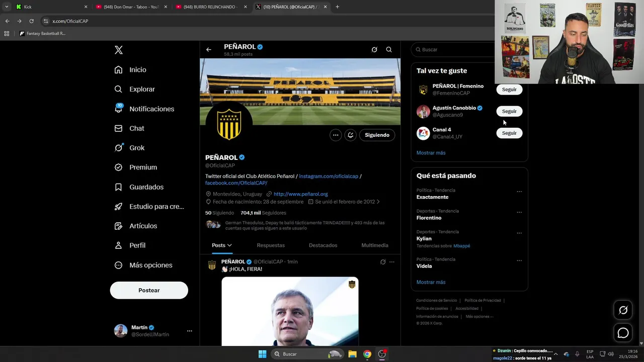
Task: Open facebook.com/OficialCAP/ link
Action: point(236,183)
